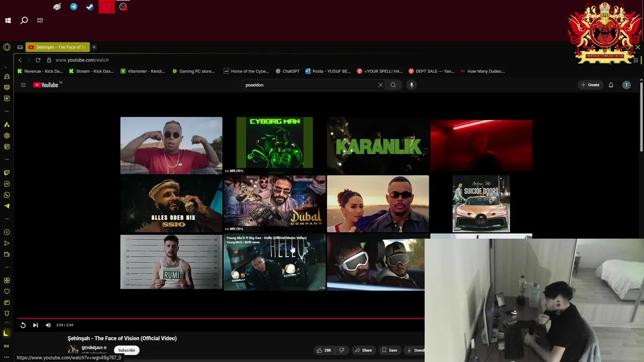
Task: Open the Dubai Company mix thumbnail
Action: click(x=275, y=203)
